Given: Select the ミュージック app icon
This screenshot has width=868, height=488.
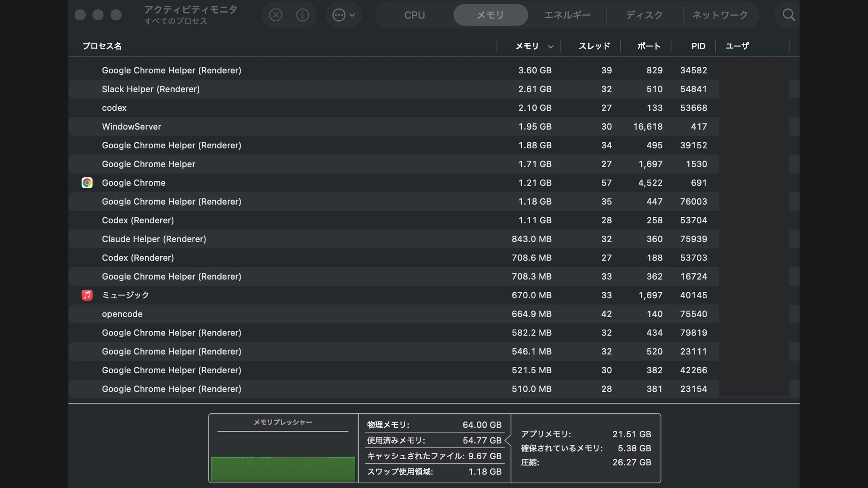Looking at the screenshot, I should [x=87, y=295].
